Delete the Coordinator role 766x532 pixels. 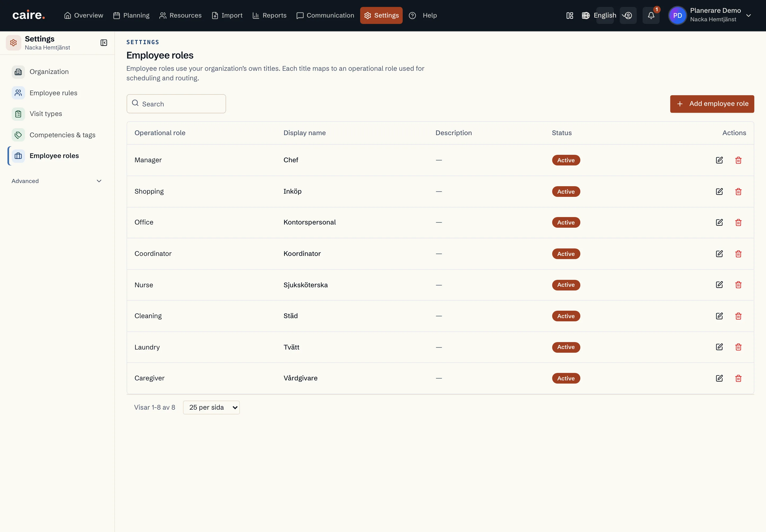738,254
